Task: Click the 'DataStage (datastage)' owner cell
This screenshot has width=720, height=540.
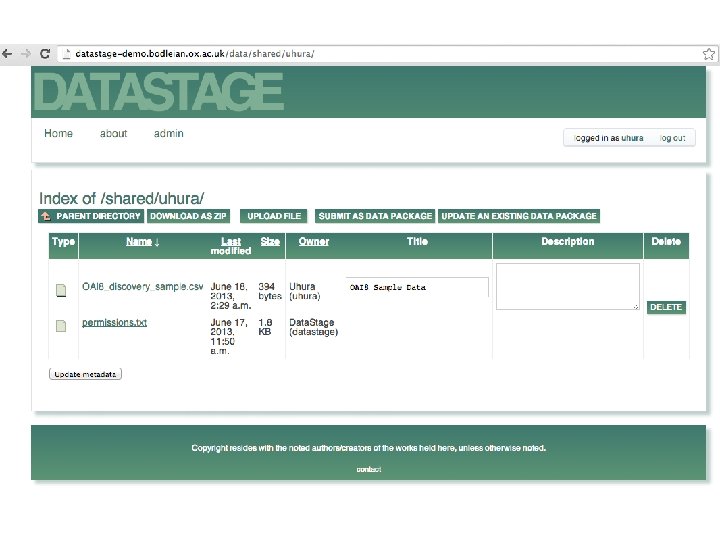Action: pyautogui.click(x=313, y=327)
